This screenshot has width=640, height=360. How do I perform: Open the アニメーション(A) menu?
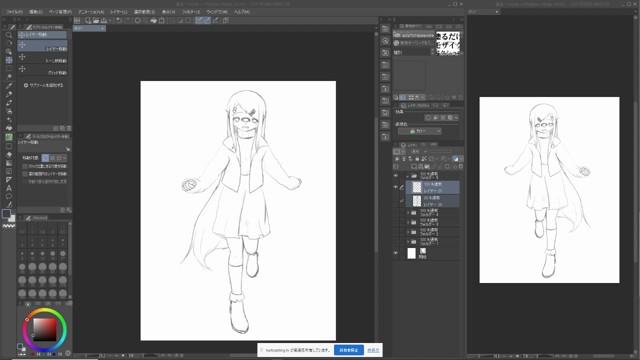pos(91,12)
